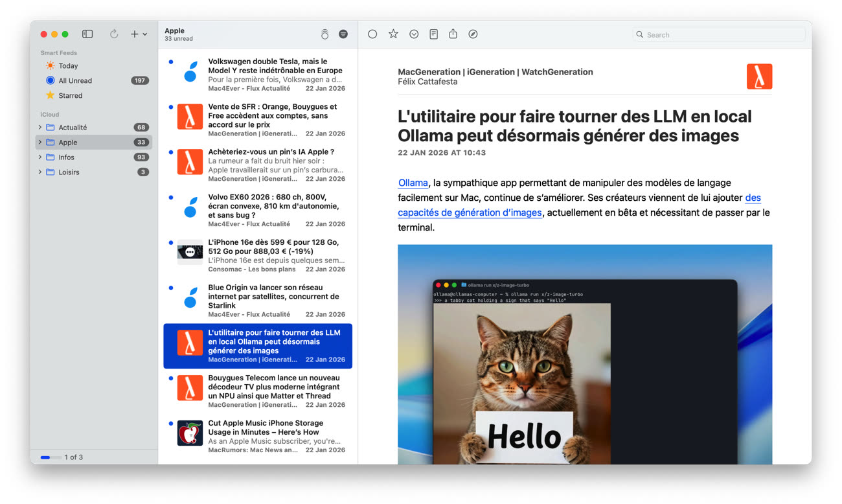Expand the Actualité folder

tap(40, 128)
